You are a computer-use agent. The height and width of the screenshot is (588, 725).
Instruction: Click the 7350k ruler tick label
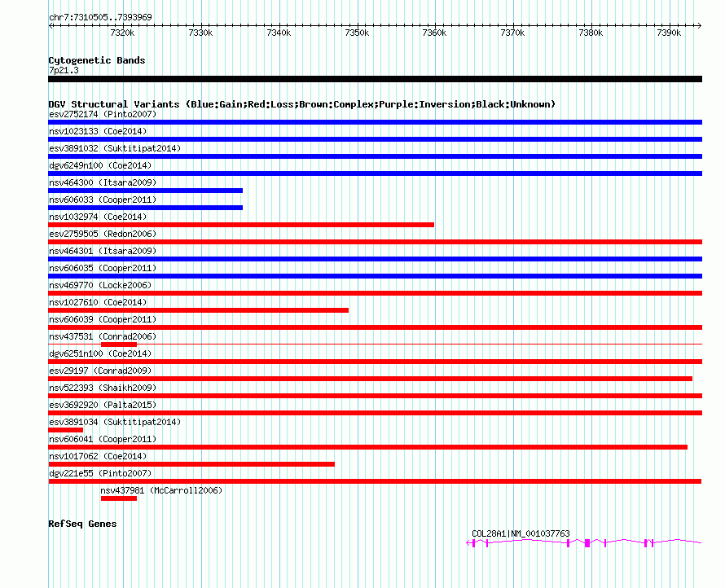[357, 33]
